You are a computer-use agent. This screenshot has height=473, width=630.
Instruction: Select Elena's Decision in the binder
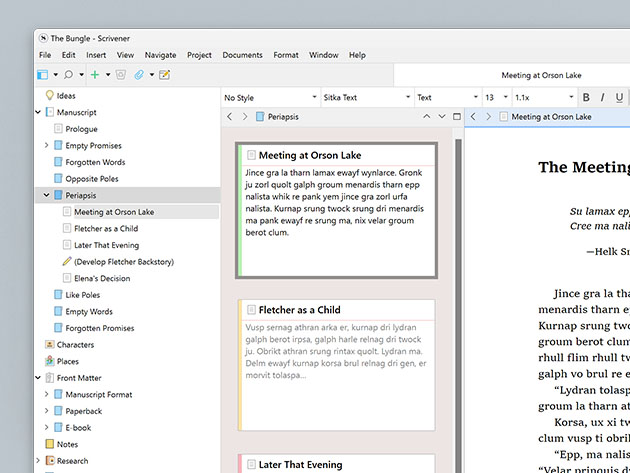pos(102,278)
